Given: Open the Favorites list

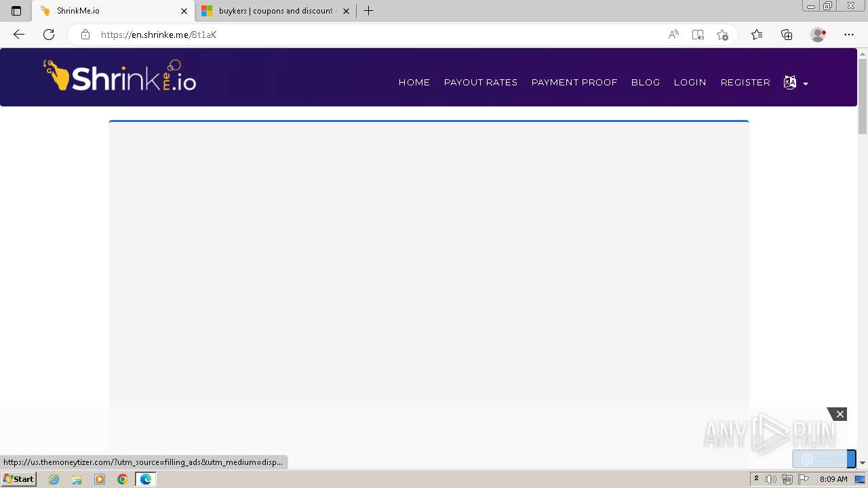Looking at the screenshot, I should coord(757,35).
